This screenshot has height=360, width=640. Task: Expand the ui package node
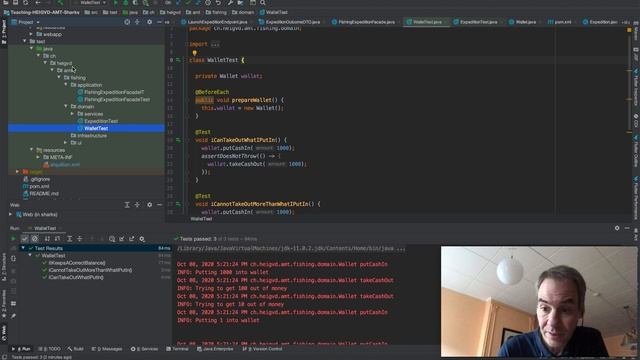66,143
